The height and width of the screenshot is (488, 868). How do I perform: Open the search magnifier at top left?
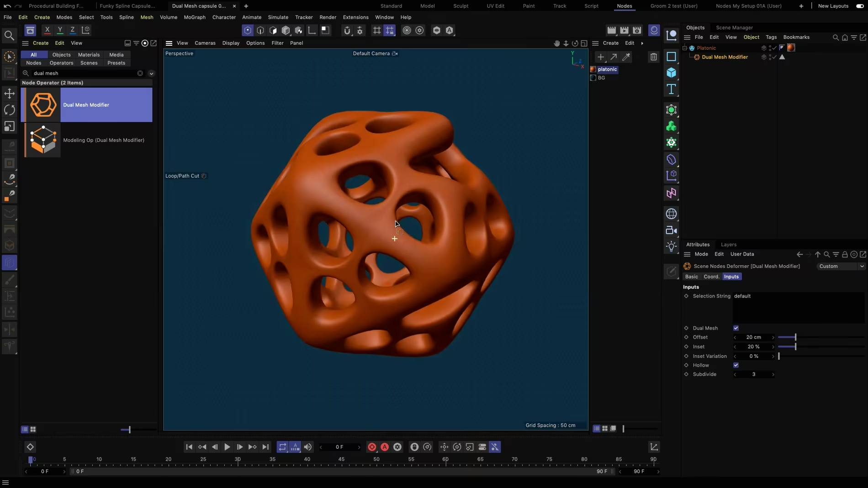point(9,36)
